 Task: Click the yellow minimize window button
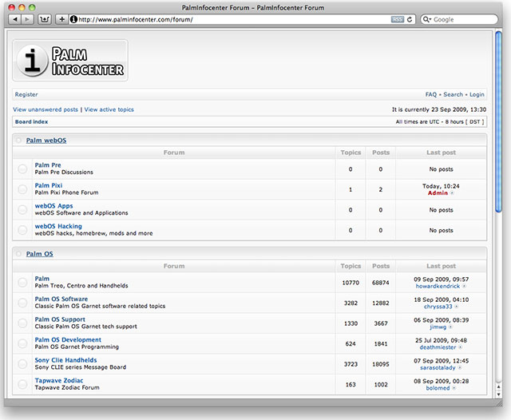pos(22,7)
